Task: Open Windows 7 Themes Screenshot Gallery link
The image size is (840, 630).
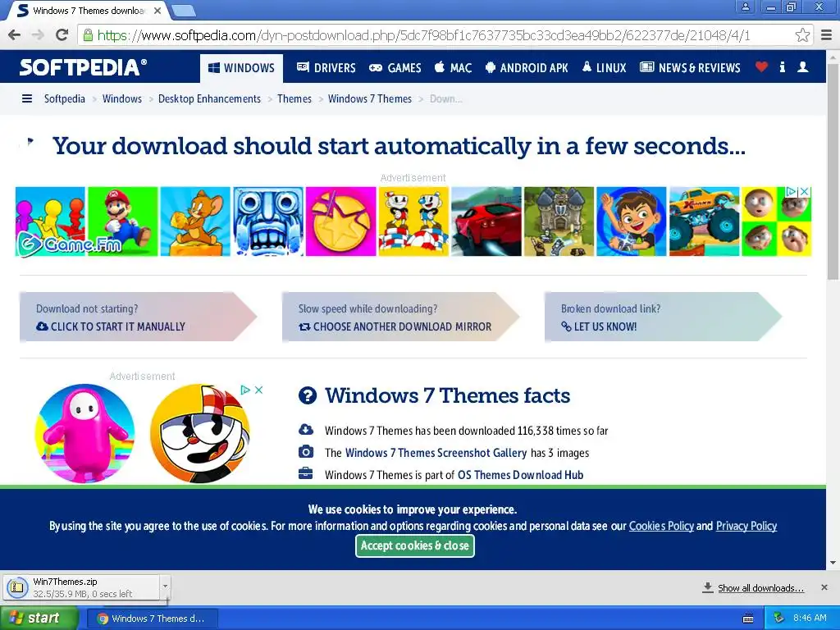Action: click(436, 453)
